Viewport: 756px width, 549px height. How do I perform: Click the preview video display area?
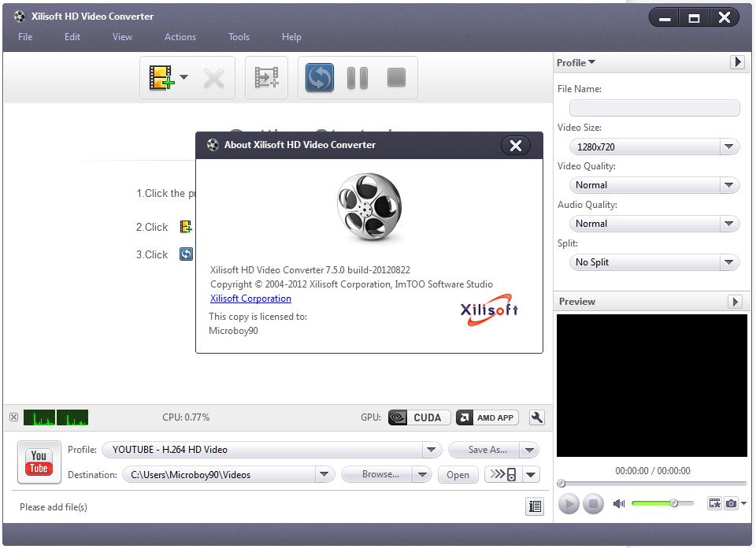click(652, 385)
